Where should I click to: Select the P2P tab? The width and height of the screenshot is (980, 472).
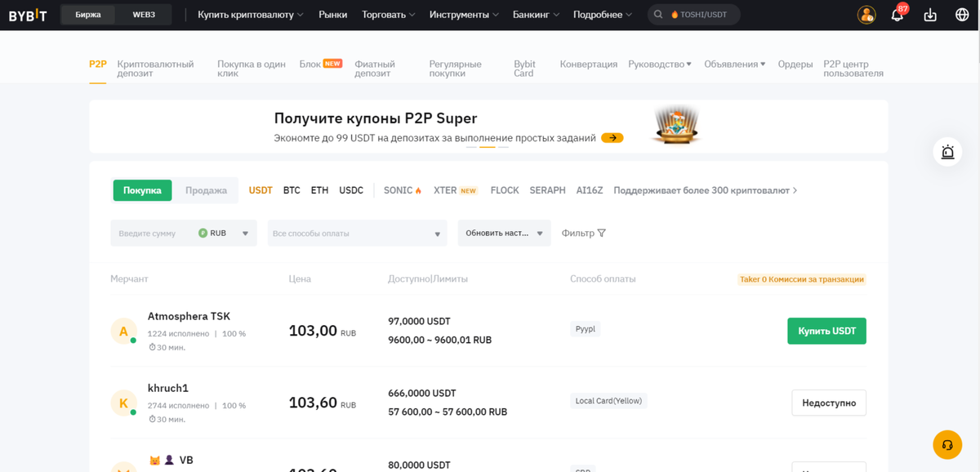[x=98, y=64]
